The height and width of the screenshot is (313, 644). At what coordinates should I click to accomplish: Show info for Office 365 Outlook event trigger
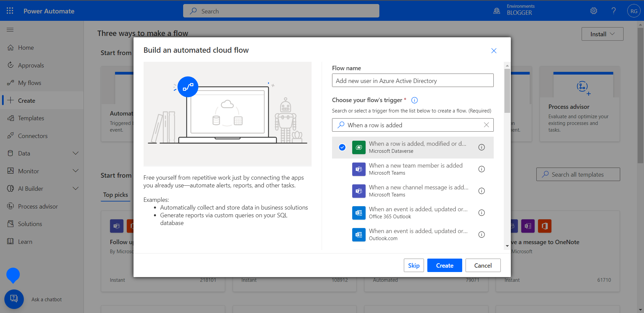(x=482, y=213)
